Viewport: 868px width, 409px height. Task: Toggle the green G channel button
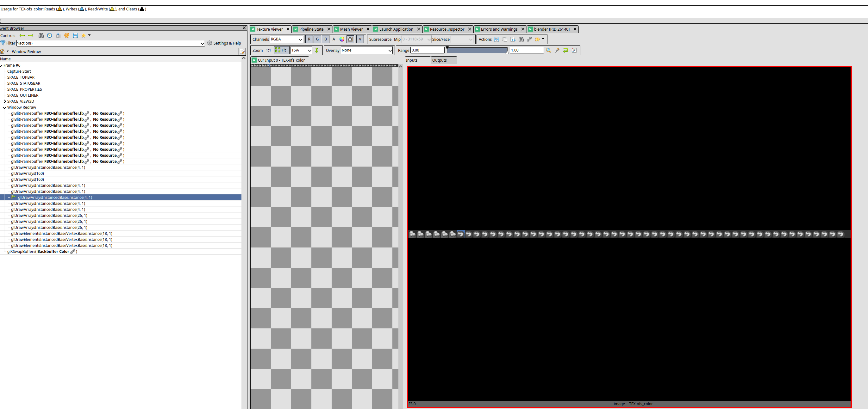[317, 40]
